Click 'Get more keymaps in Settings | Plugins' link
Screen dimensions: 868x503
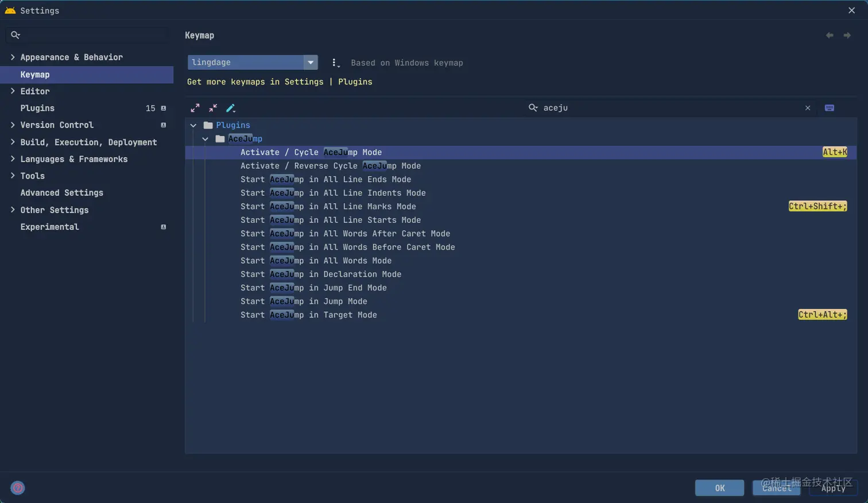[280, 82]
